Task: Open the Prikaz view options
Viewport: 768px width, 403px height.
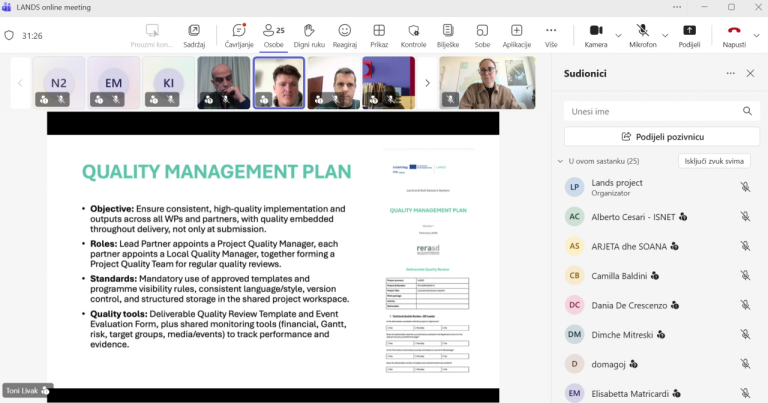Action: pos(379,36)
